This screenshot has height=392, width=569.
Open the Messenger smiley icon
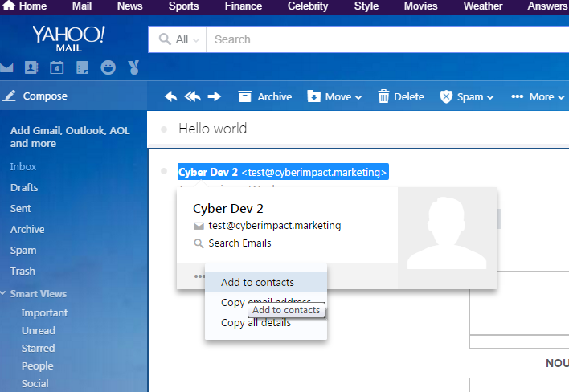point(108,67)
